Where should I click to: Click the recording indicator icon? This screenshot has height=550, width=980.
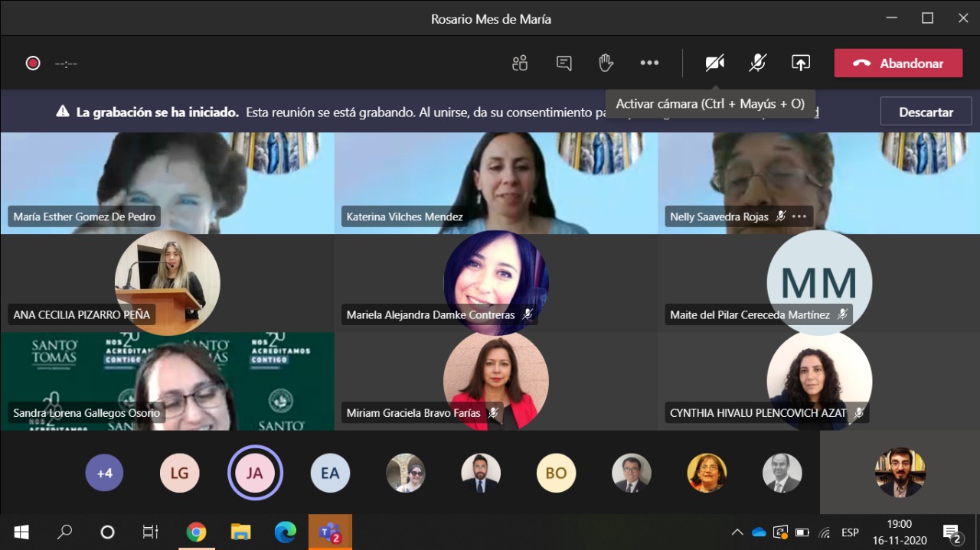33,63
